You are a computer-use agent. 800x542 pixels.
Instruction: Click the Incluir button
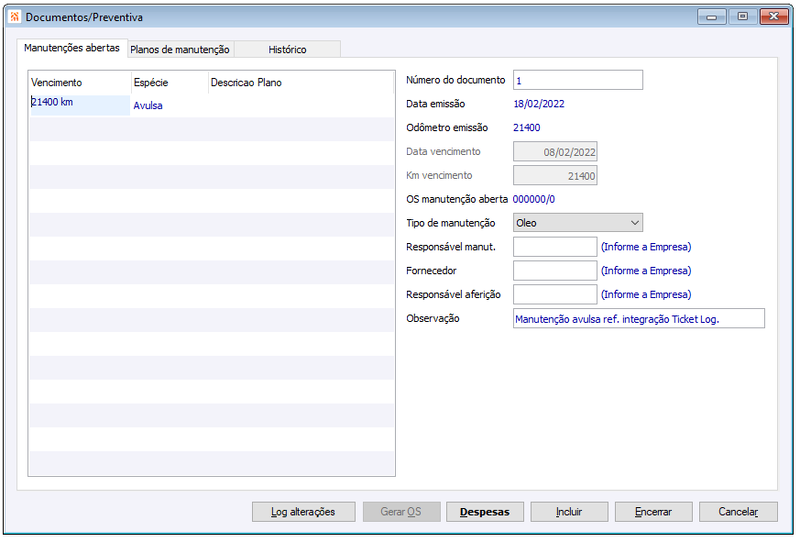[x=569, y=512]
